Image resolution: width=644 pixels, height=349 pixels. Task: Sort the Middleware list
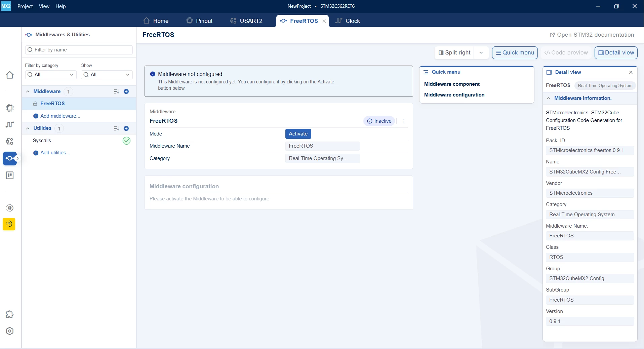[116, 91]
